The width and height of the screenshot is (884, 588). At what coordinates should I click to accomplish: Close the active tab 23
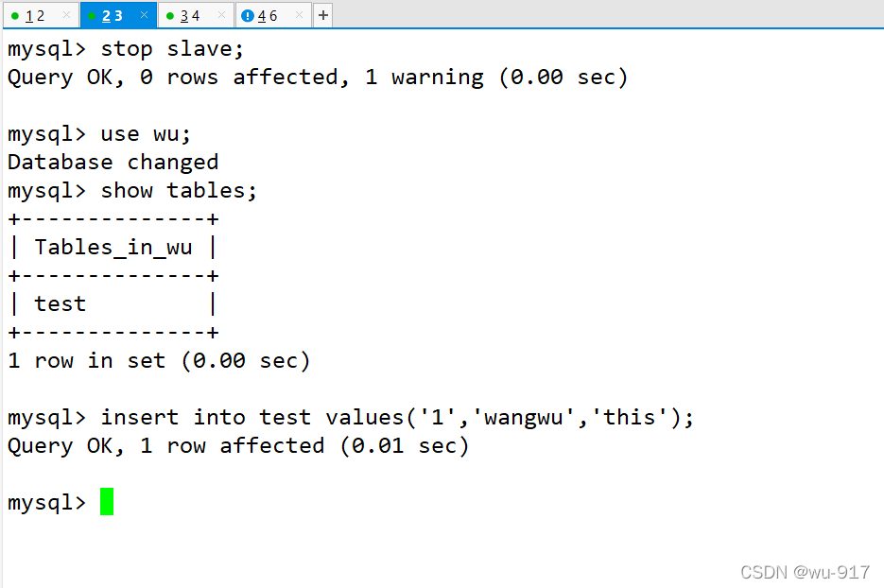point(142,14)
